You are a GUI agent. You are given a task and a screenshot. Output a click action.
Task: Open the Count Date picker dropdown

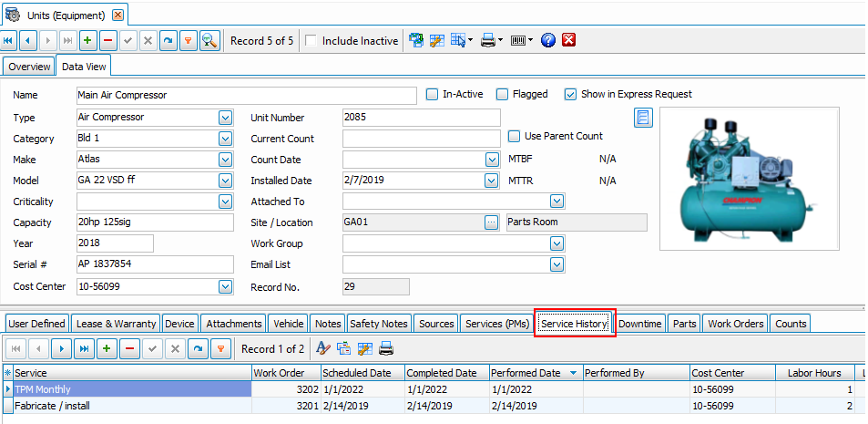tap(492, 160)
